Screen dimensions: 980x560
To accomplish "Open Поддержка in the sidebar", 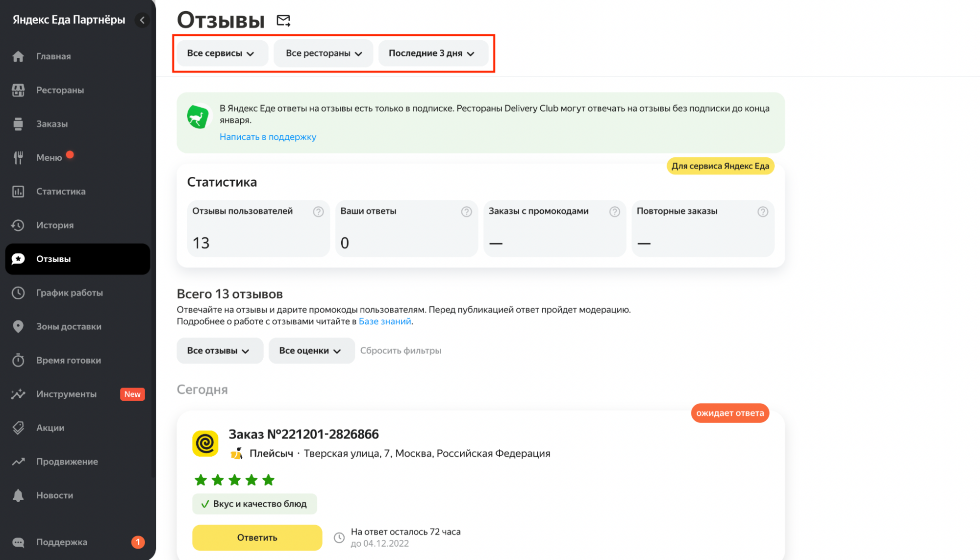I will 77,542.
